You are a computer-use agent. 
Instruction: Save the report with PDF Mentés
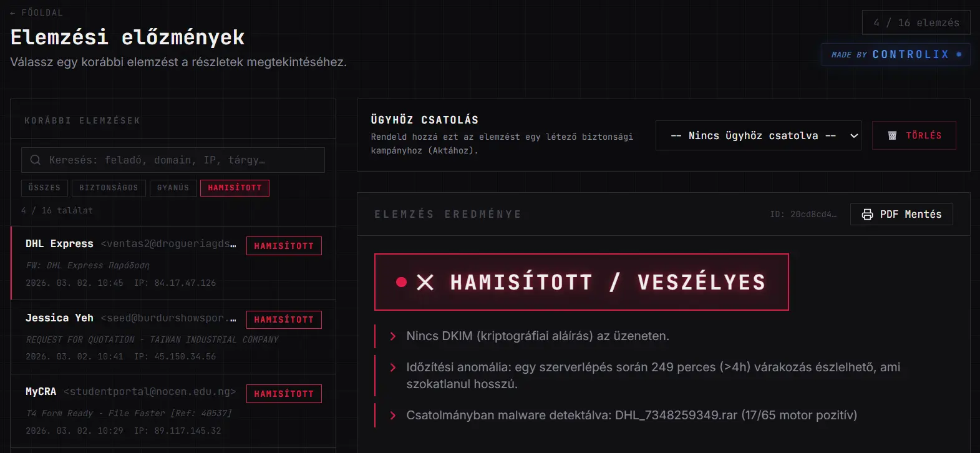tap(901, 214)
